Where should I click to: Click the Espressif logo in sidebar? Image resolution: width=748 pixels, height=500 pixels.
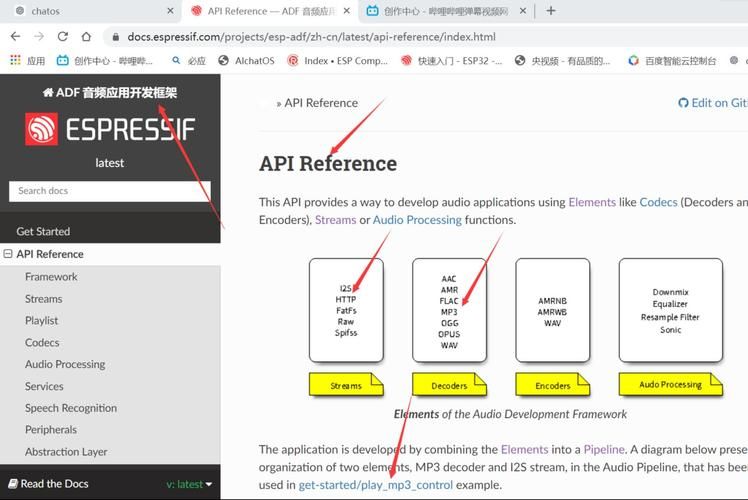(110, 129)
